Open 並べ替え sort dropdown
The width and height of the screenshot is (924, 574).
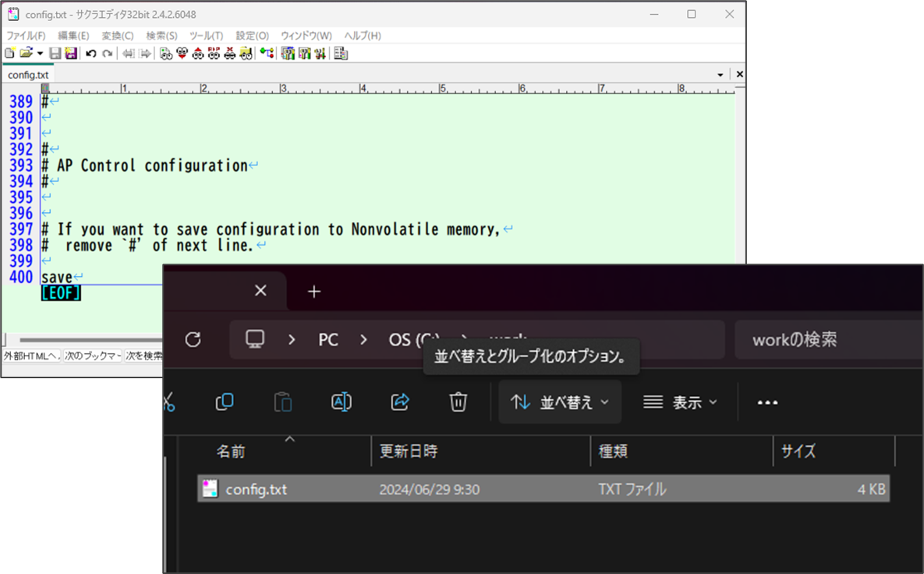point(560,402)
